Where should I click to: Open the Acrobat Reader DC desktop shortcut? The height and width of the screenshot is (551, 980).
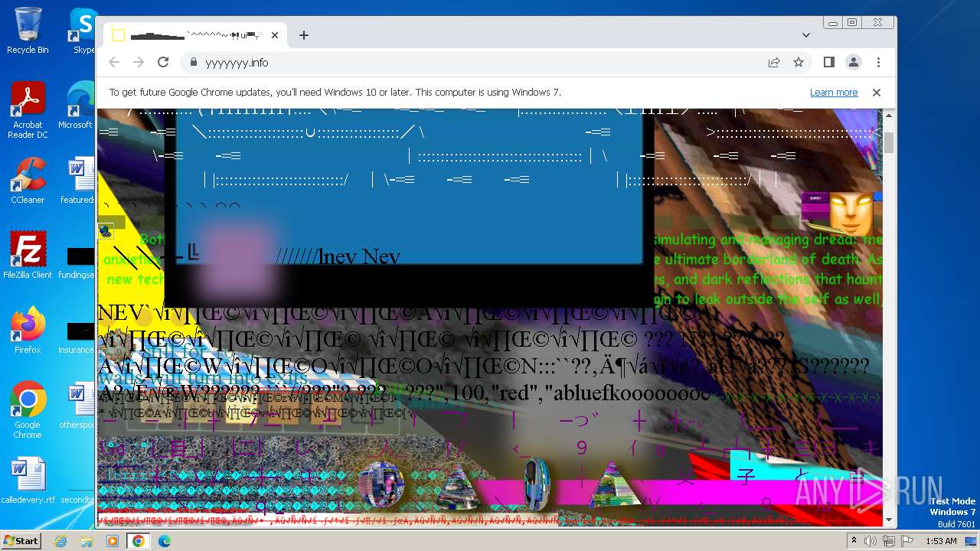coord(28,111)
